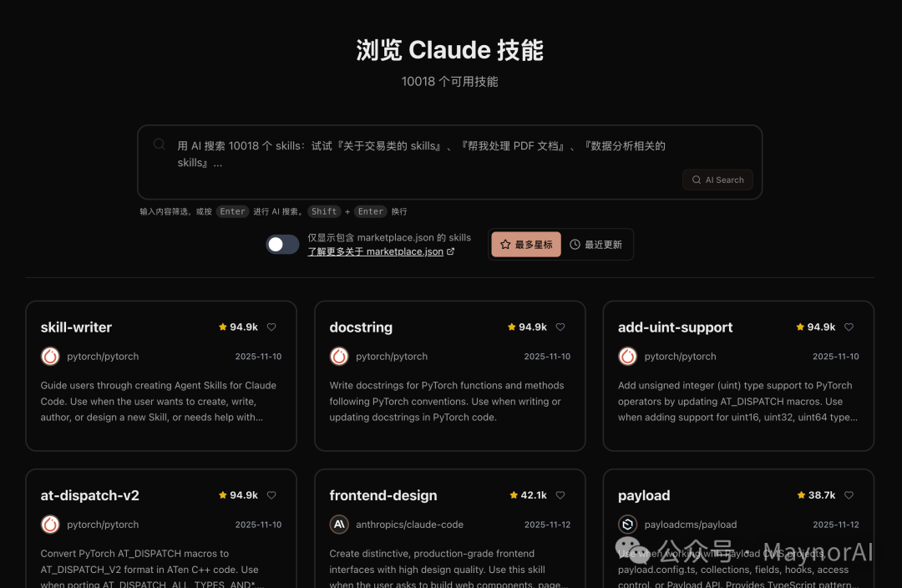This screenshot has height=588, width=902.
Task: Click the star icon in the 最多星标 tab
Action: click(x=505, y=245)
